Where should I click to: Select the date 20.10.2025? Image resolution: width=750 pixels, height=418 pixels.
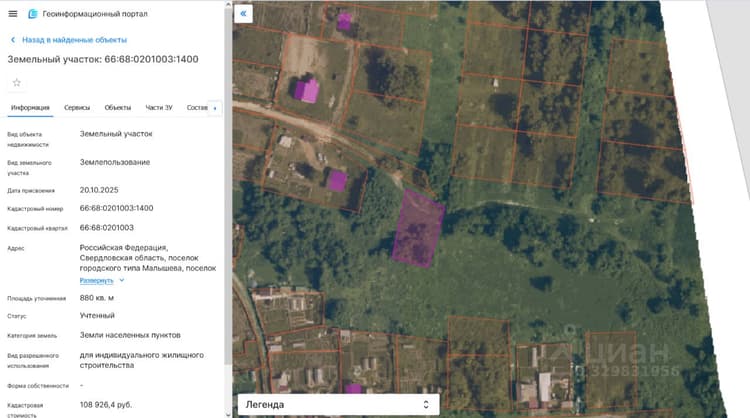click(99, 190)
